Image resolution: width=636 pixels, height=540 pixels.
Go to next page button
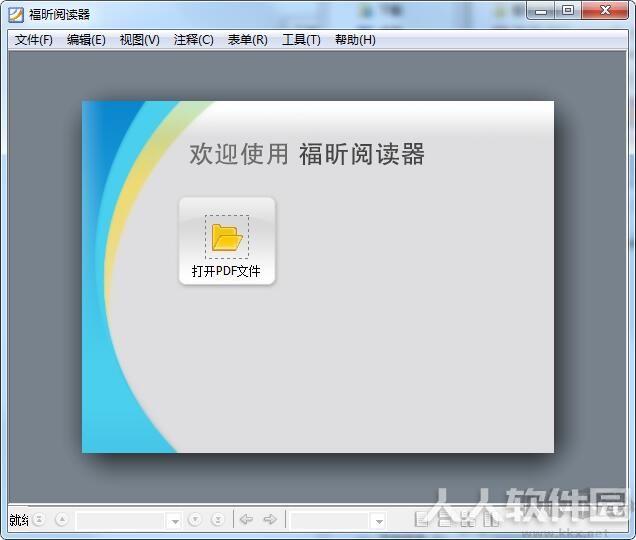(x=195, y=519)
